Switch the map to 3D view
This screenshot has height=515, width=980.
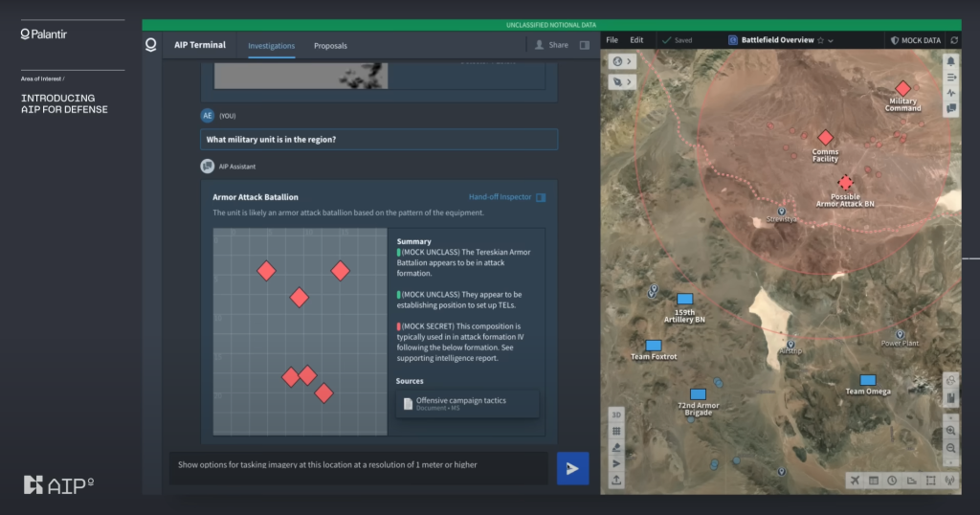click(616, 415)
